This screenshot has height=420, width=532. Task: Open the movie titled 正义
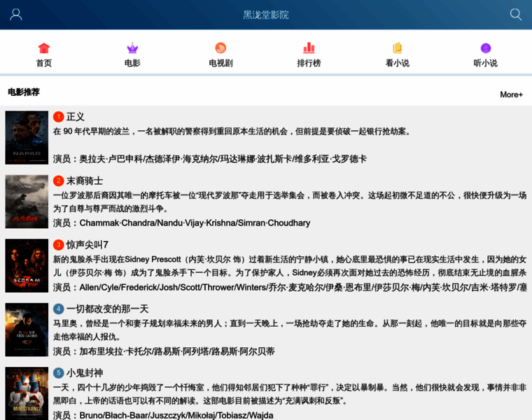tap(76, 117)
